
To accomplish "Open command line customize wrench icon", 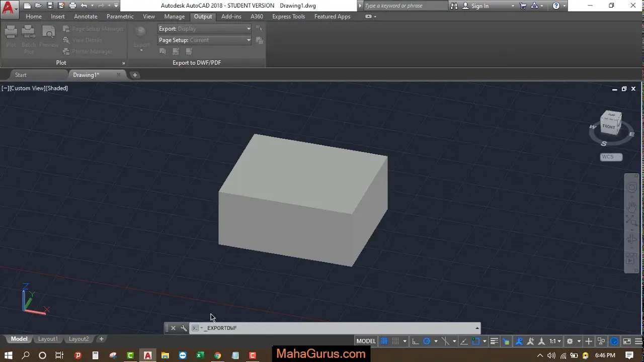I will pyautogui.click(x=184, y=328).
